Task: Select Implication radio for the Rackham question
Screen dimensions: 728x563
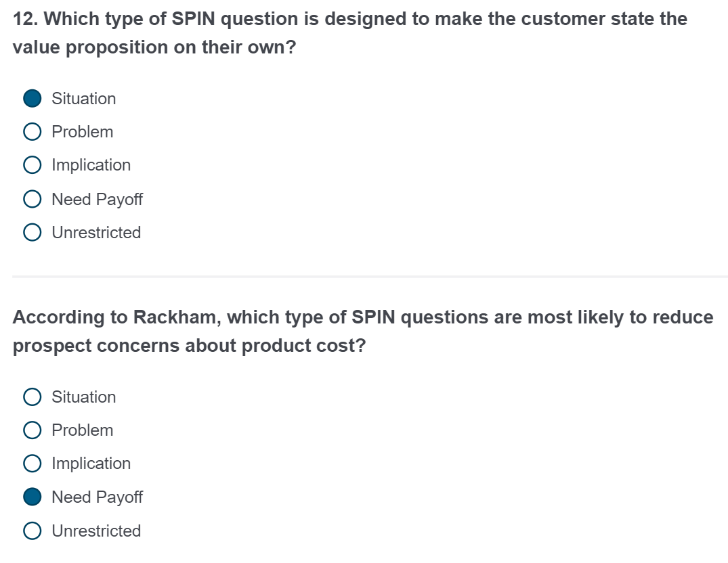Action: click(32, 463)
